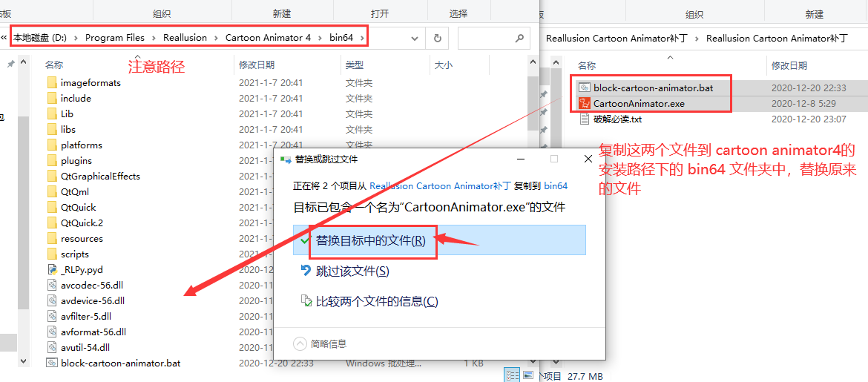
Task: Click the 破解必读.txt file icon
Action: pyautogui.click(x=584, y=119)
